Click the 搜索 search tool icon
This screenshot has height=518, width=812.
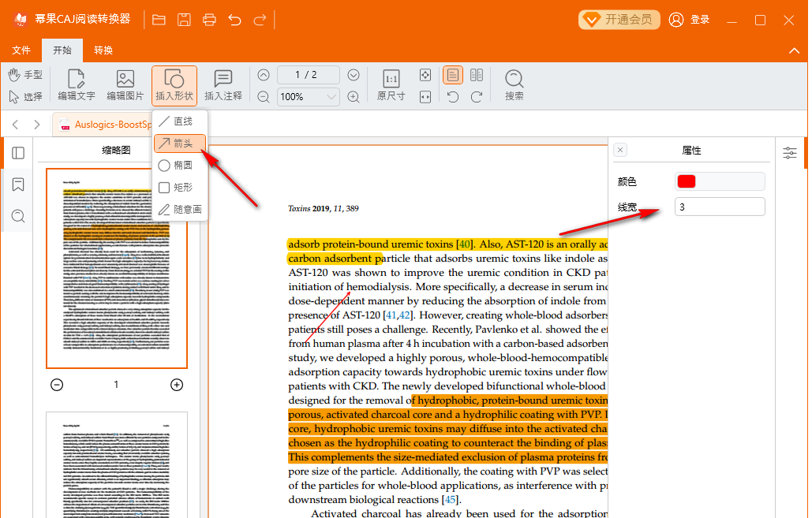click(x=515, y=85)
